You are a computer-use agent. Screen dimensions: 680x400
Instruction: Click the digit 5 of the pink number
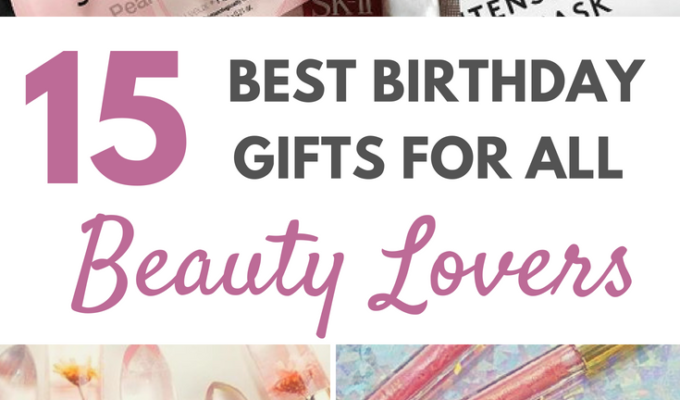pos(139,118)
